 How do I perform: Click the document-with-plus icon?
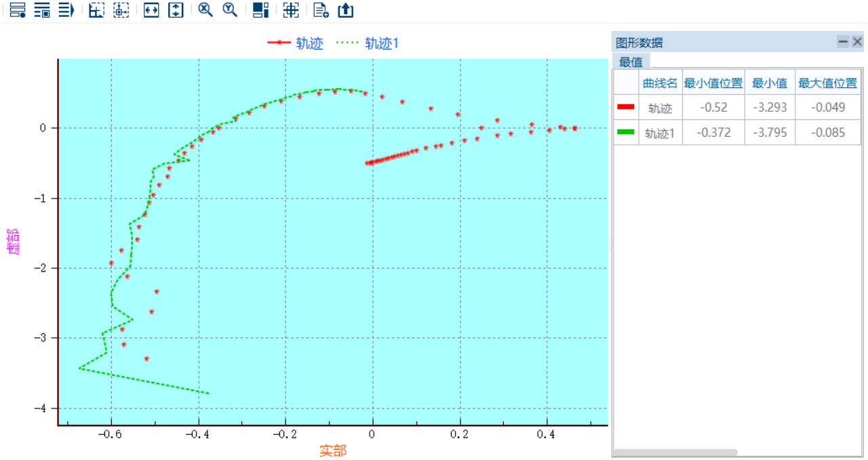click(321, 10)
